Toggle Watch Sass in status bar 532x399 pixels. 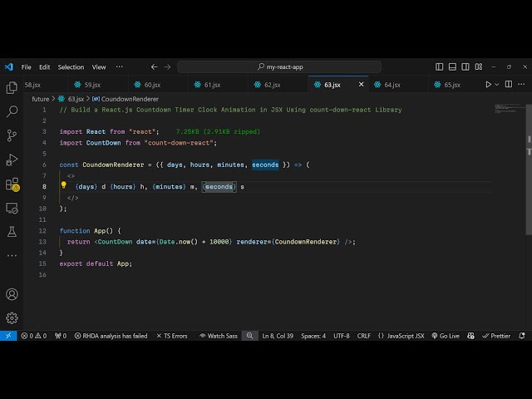218,336
